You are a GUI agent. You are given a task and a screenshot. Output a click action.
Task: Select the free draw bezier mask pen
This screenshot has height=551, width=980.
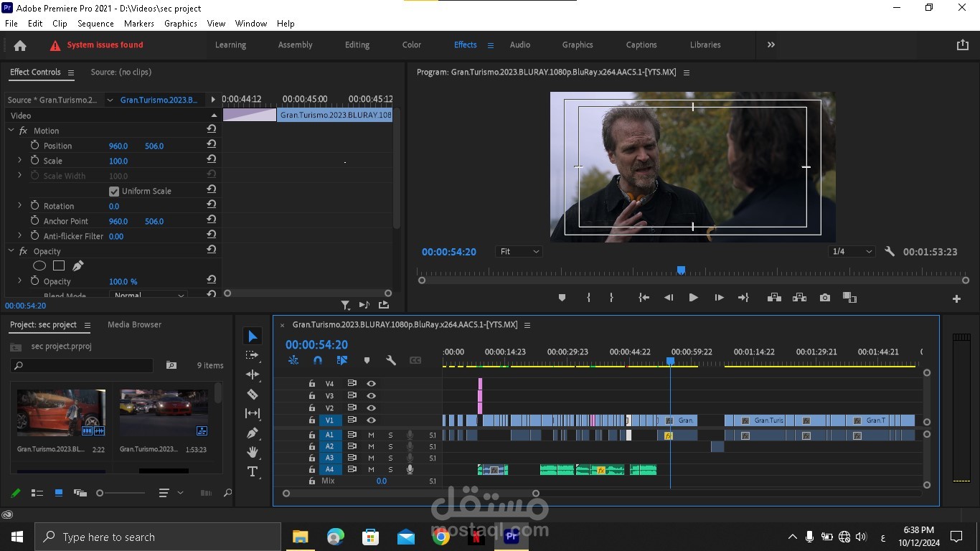[x=78, y=266]
